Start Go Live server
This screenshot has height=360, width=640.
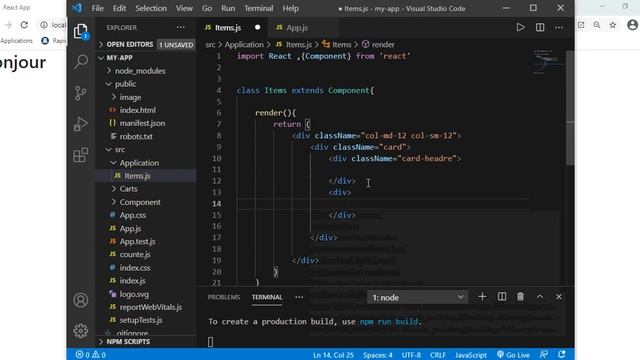click(513, 355)
